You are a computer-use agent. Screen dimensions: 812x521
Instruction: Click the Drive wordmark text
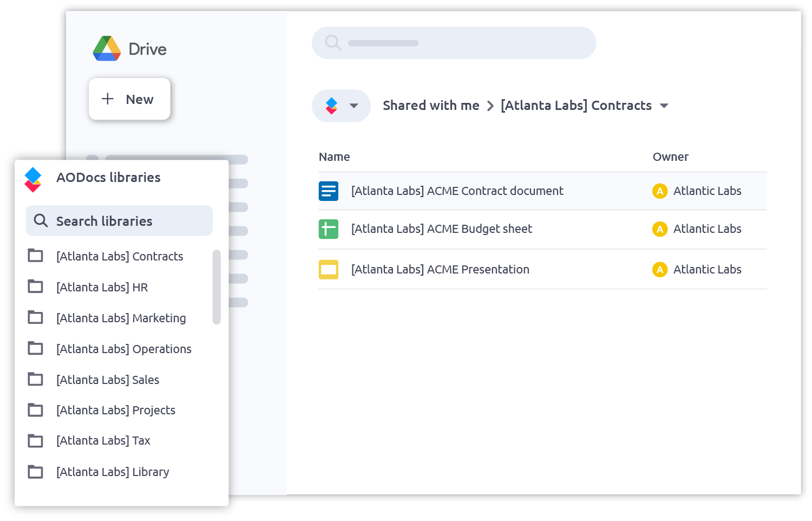(147, 49)
